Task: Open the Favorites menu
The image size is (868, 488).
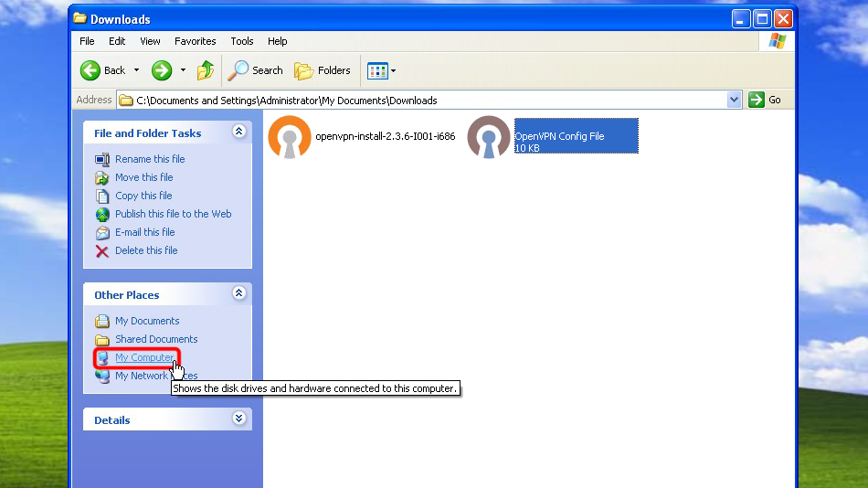Action: tap(196, 41)
